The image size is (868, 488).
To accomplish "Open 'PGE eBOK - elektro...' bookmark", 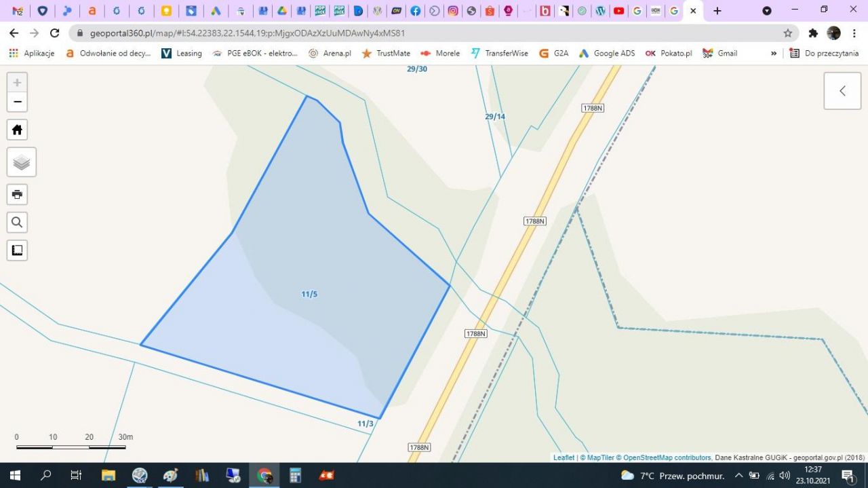I will [255, 53].
